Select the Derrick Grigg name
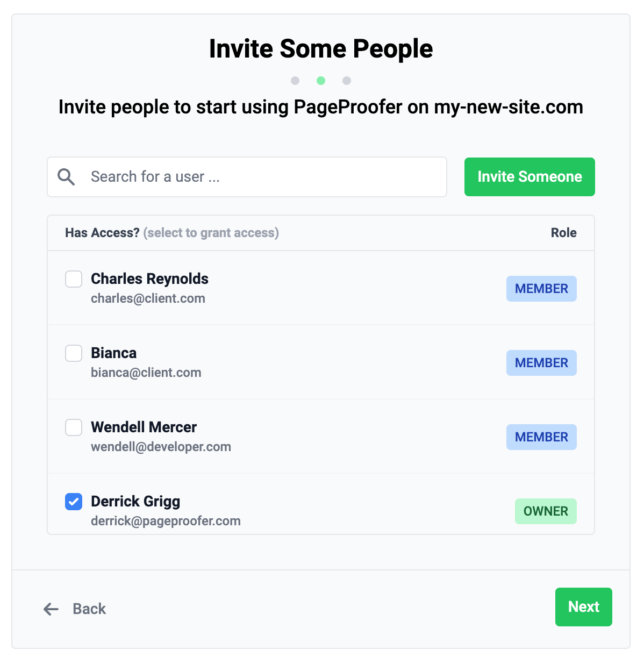 [x=135, y=501]
